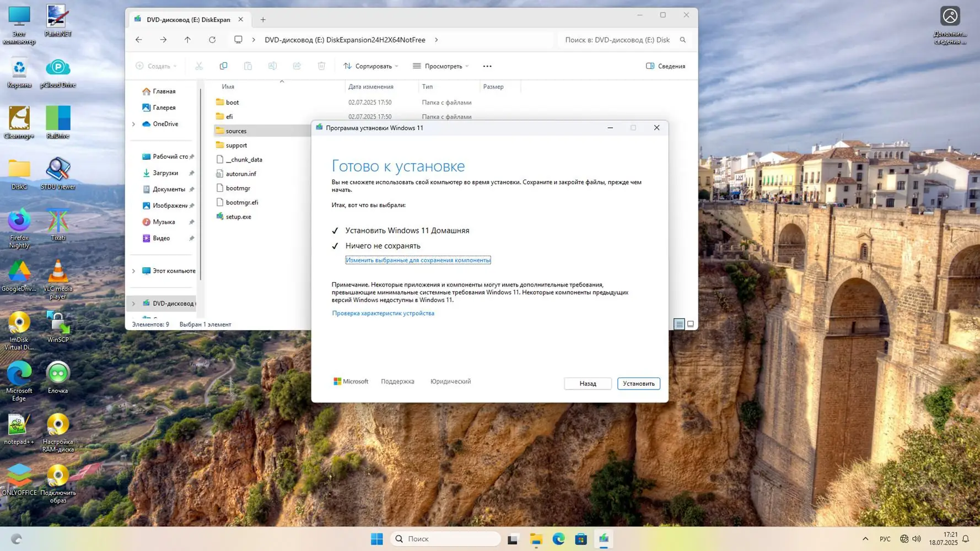This screenshot has width=980, height=551.
Task: Switch Explorer to details view layout icon
Action: coord(679,324)
